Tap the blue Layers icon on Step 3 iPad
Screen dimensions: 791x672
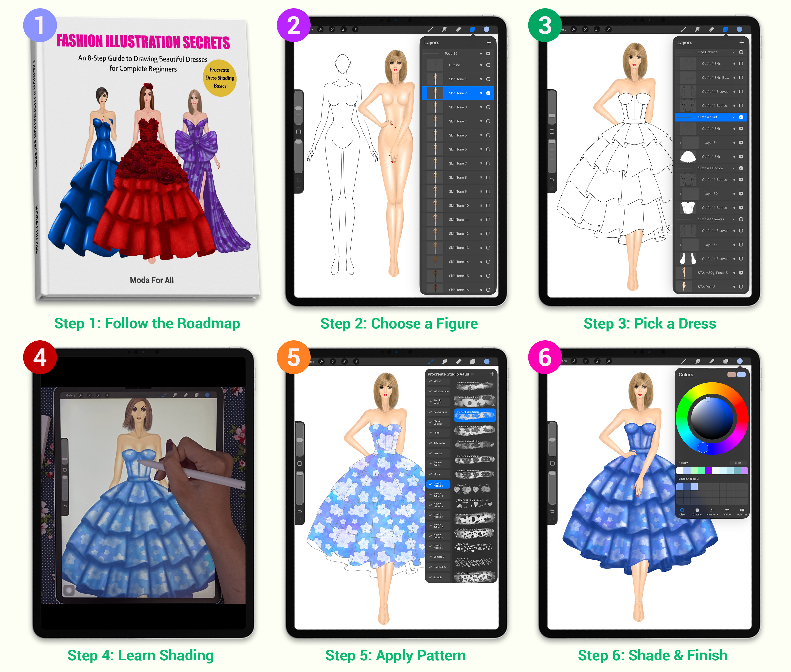point(725,29)
